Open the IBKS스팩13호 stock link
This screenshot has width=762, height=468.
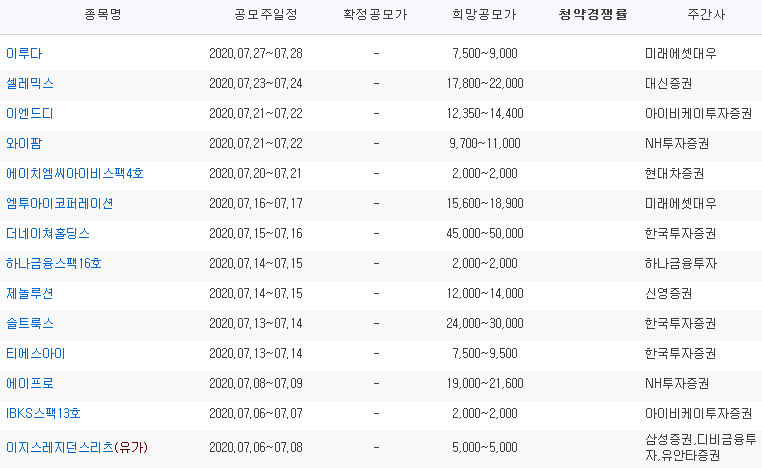(43, 413)
